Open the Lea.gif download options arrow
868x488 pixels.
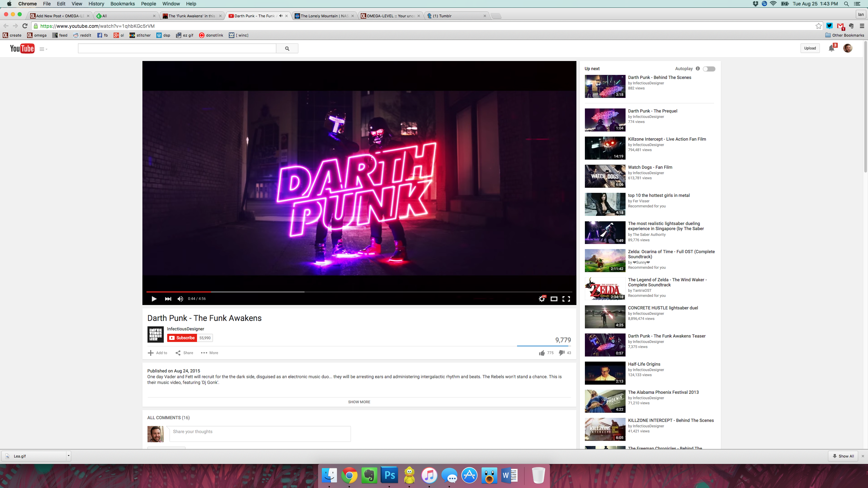pos(68,456)
